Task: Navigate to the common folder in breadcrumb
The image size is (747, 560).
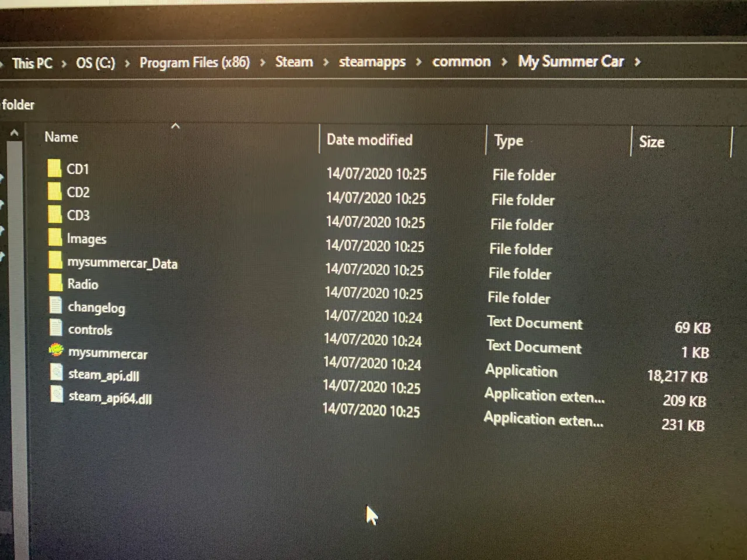Action: click(x=461, y=62)
